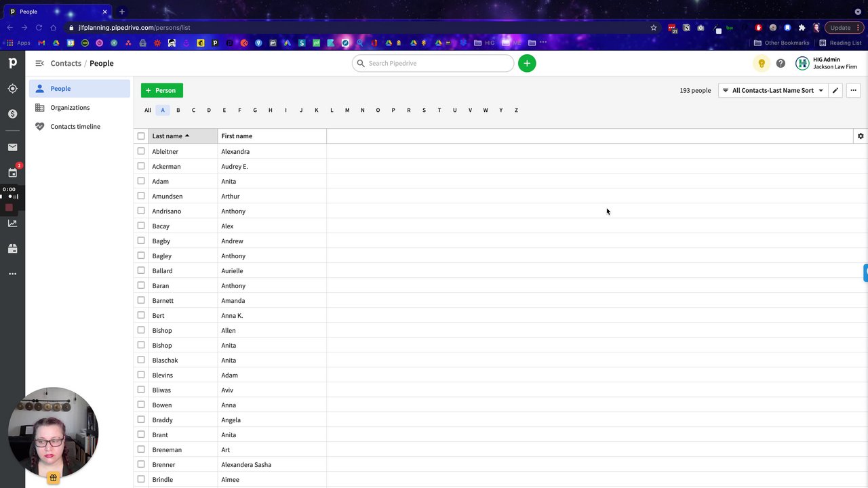Click first name Alexandera Sasha
The width and height of the screenshot is (868, 488).
coord(246,464)
